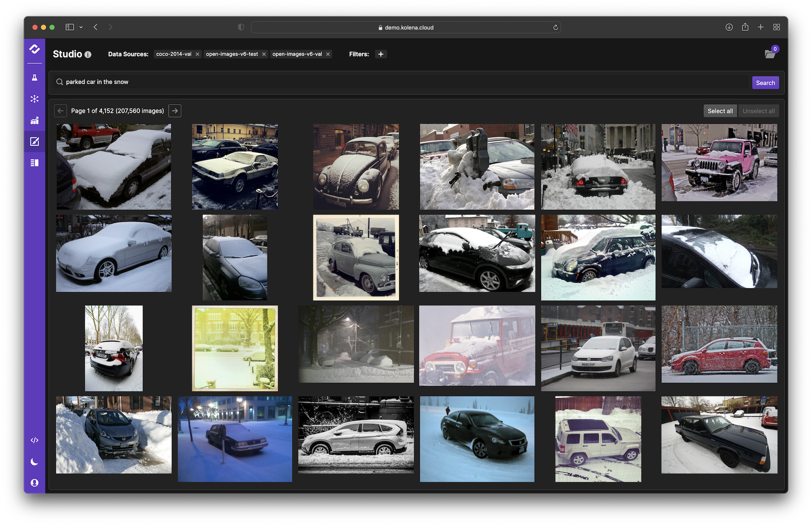The image size is (812, 525).
Task: Open the chart results icon in the sidebar
Action: tap(35, 120)
